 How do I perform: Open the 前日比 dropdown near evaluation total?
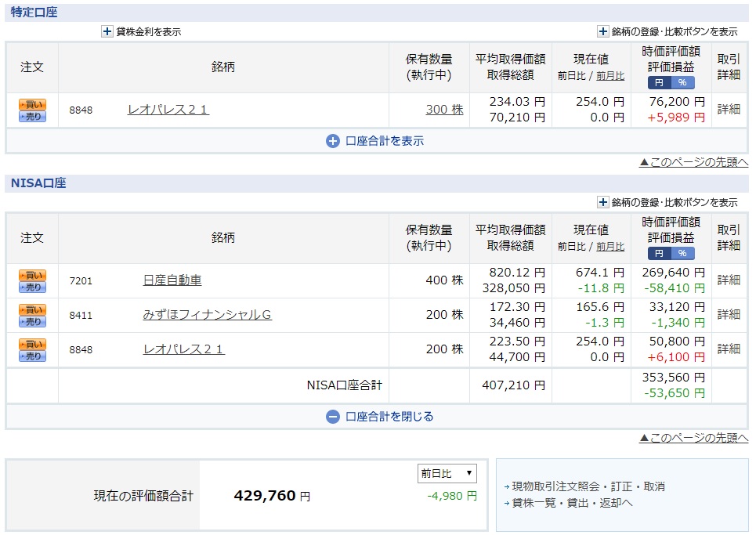(x=447, y=473)
